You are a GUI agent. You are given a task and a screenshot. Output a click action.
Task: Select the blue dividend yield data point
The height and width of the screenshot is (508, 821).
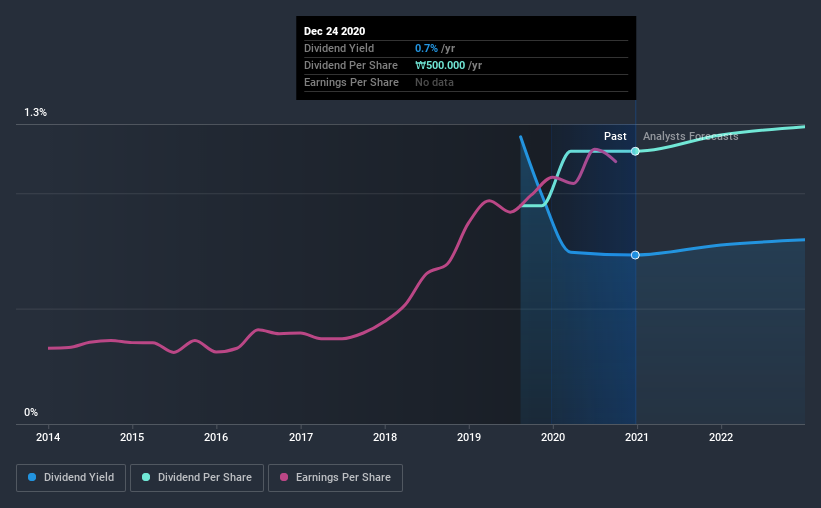635,255
